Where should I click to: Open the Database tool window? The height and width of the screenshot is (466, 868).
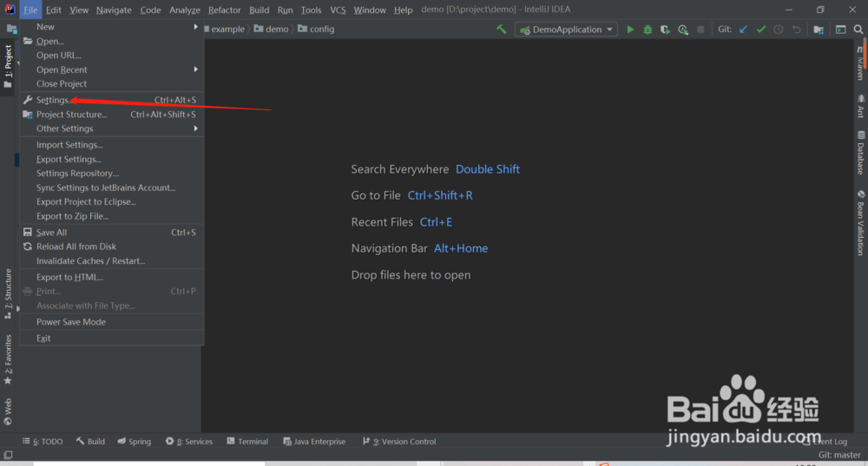click(x=860, y=153)
